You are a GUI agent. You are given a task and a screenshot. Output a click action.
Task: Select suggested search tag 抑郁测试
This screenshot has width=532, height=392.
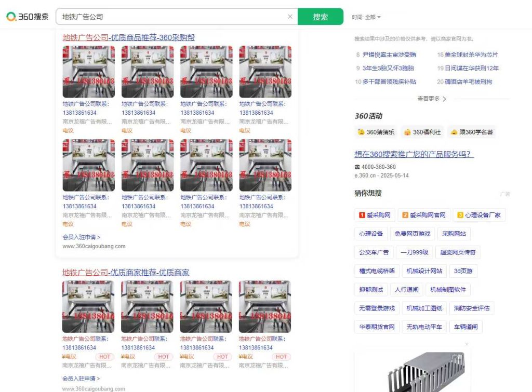click(371, 290)
